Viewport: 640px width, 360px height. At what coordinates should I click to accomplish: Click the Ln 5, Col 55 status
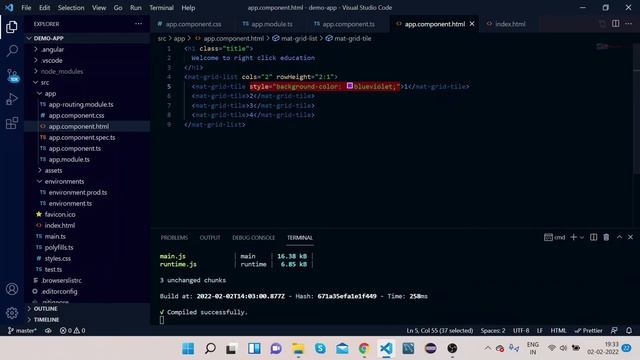440,331
